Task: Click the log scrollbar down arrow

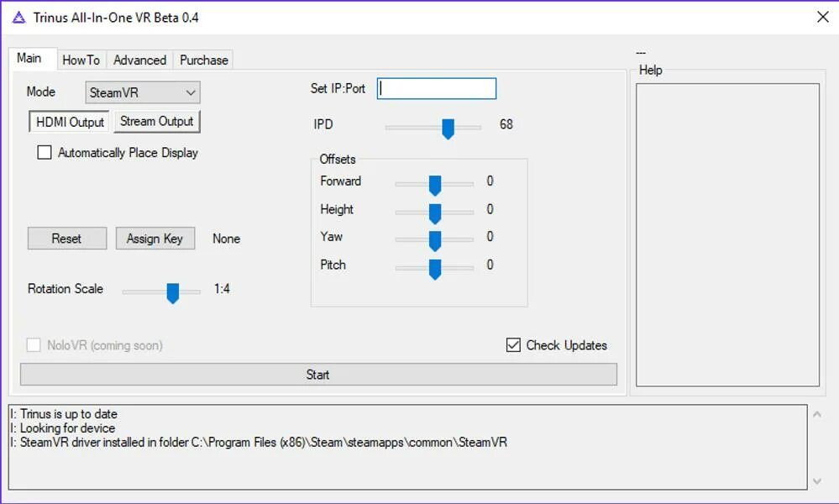Action: pyautogui.click(x=817, y=481)
